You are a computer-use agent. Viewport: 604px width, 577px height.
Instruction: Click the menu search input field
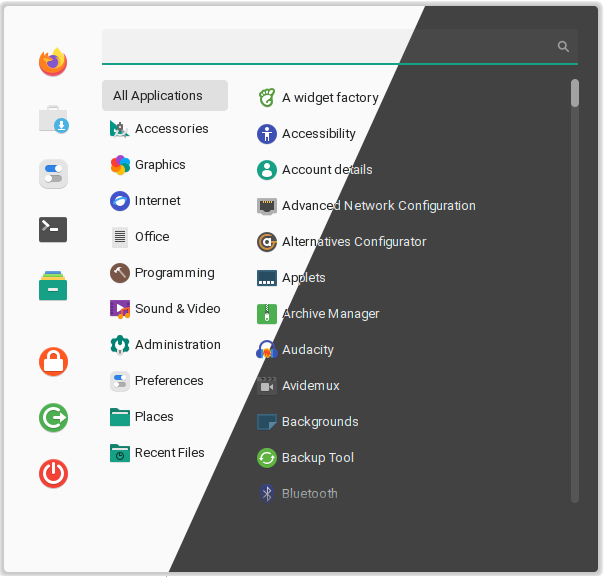click(x=340, y=47)
